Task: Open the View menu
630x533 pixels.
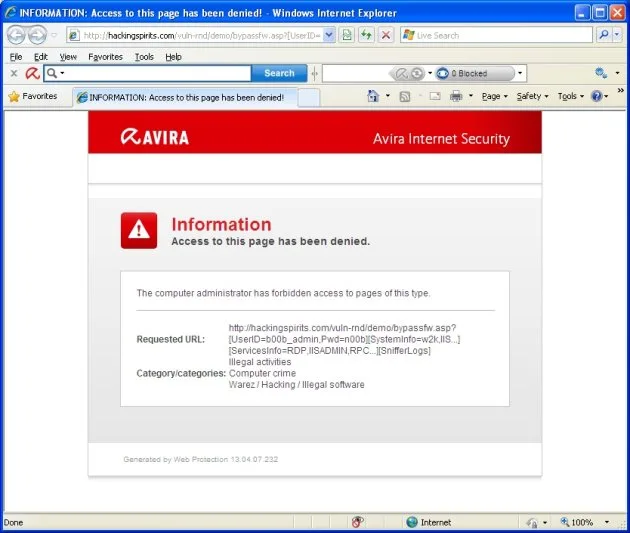Action: pyautogui.click(x=68, y=57)
